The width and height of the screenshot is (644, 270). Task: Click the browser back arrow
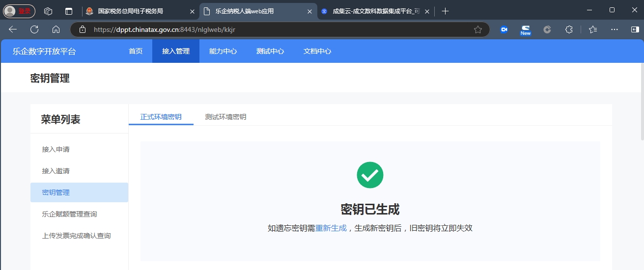point(13,29)
